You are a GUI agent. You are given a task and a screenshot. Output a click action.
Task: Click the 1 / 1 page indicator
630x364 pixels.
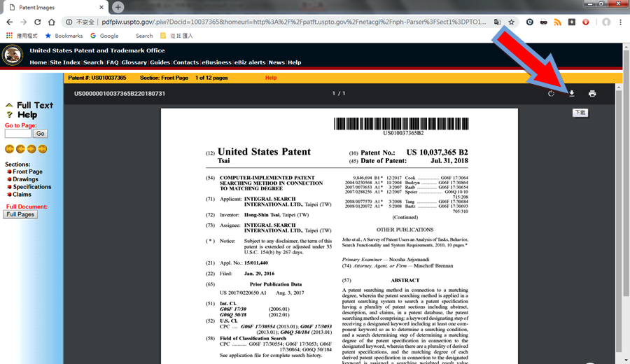tap(339, 94)
